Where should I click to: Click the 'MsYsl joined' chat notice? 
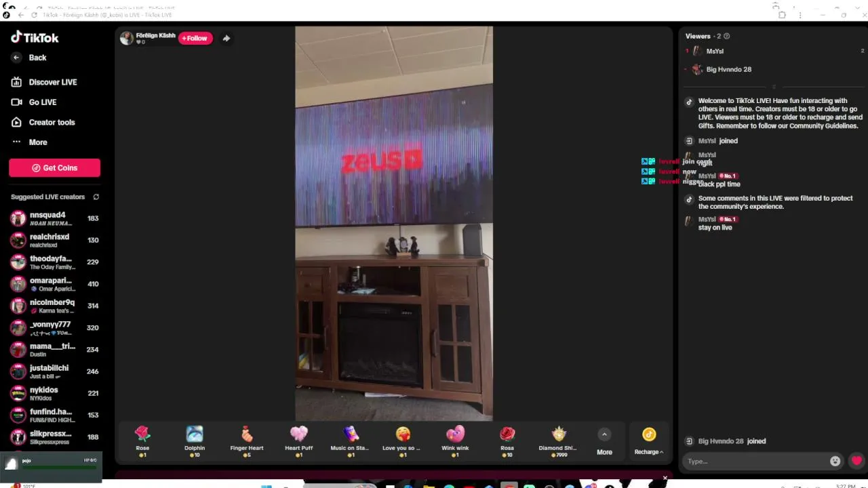pos(718,141)
